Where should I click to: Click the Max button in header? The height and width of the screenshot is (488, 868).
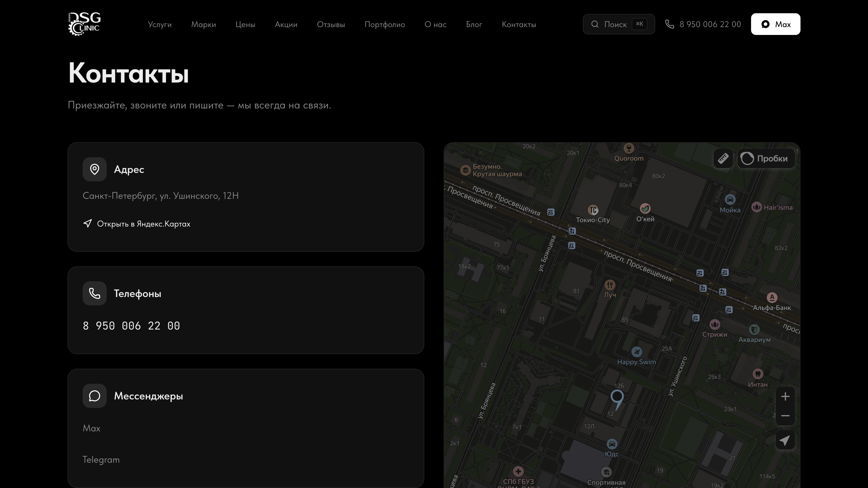(775, 24)
